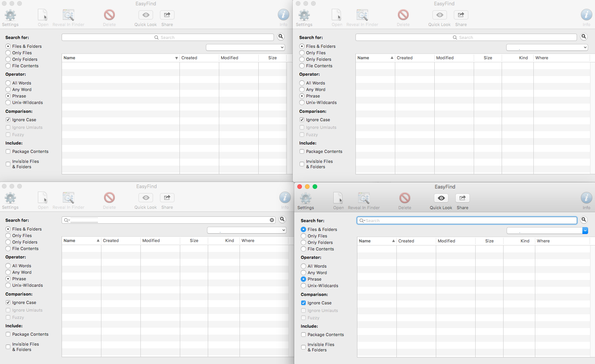
Task: Select Only Folders in bottom-right window
Action: [303, 242]
